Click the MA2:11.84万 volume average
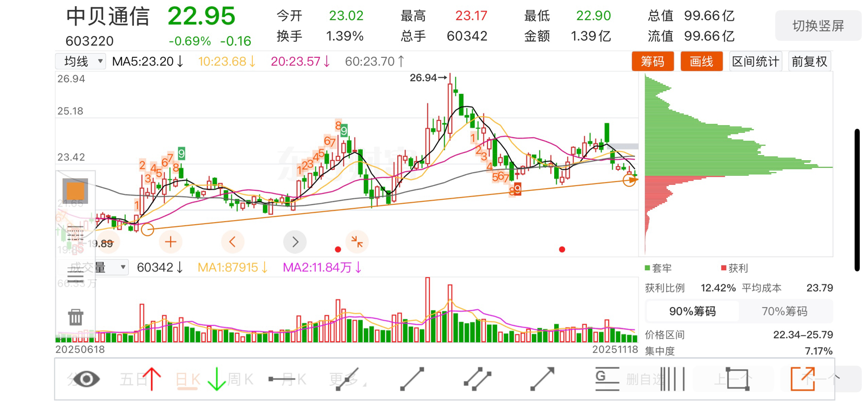The height and width of the screenshot is (401, 868). point(322,268)
